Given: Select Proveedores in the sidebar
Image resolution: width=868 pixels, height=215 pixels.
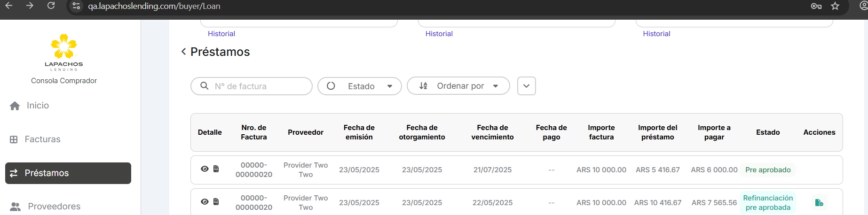Looking at the screenshot, I should (x=54, y=207).
